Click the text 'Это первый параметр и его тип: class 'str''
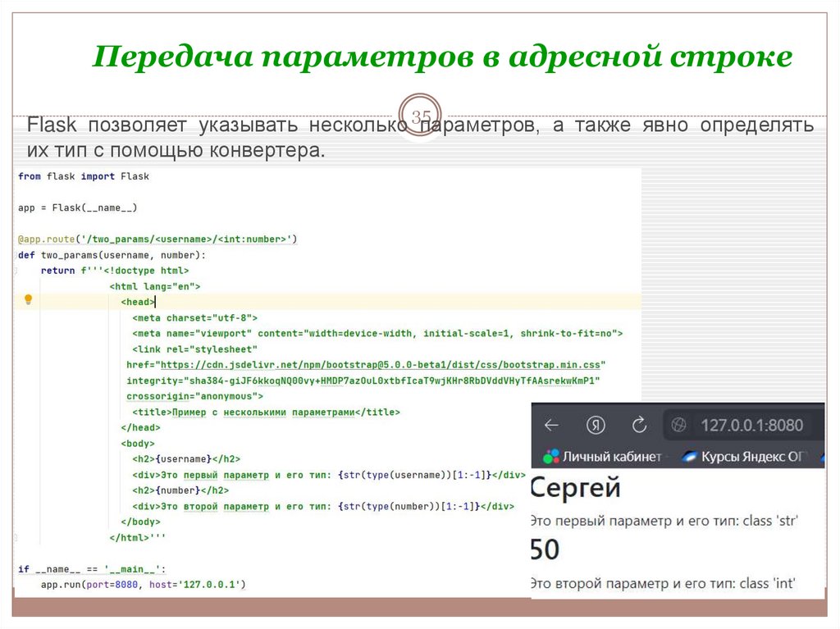This screenshot has width=840, height=629. 664,521
